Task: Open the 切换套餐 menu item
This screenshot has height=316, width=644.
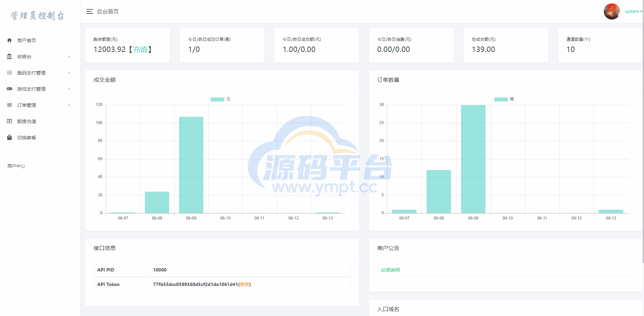Action: pyautogui.click(x=40, y=137)
